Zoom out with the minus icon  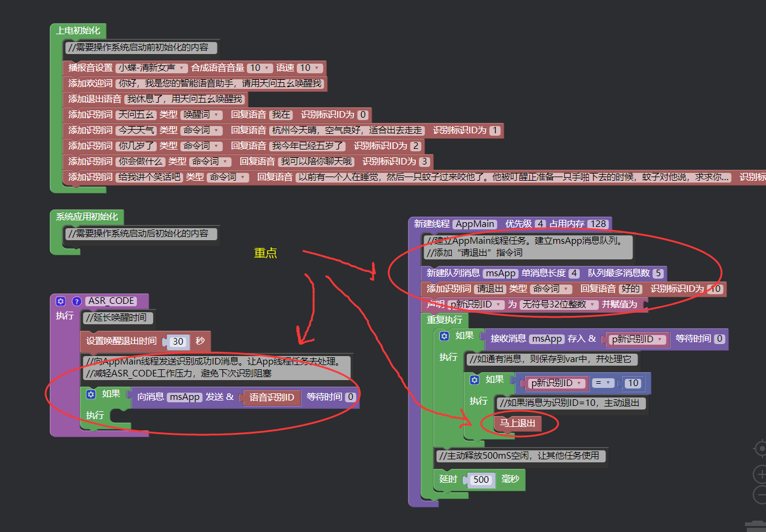point(759,495)
